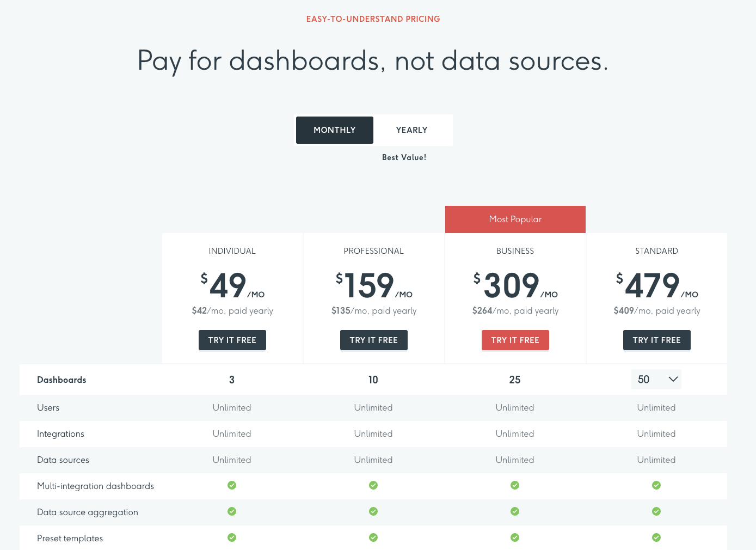Click the Business plan's Data source aggregation checkmark

[515, 511]
